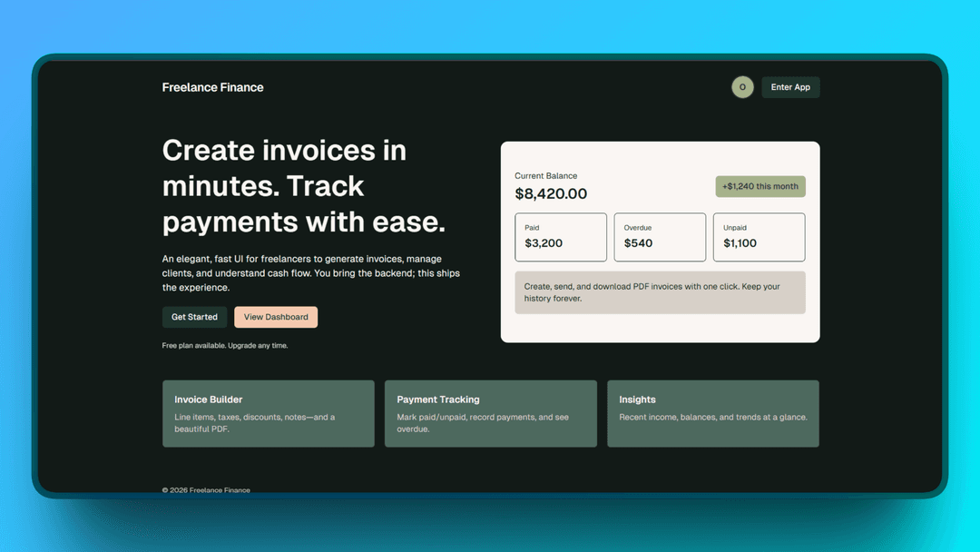Viewport: 980px width, 552px height.
Task: Click the 2026 Freelance Finance footer text
Action: [x=206, y=489]
